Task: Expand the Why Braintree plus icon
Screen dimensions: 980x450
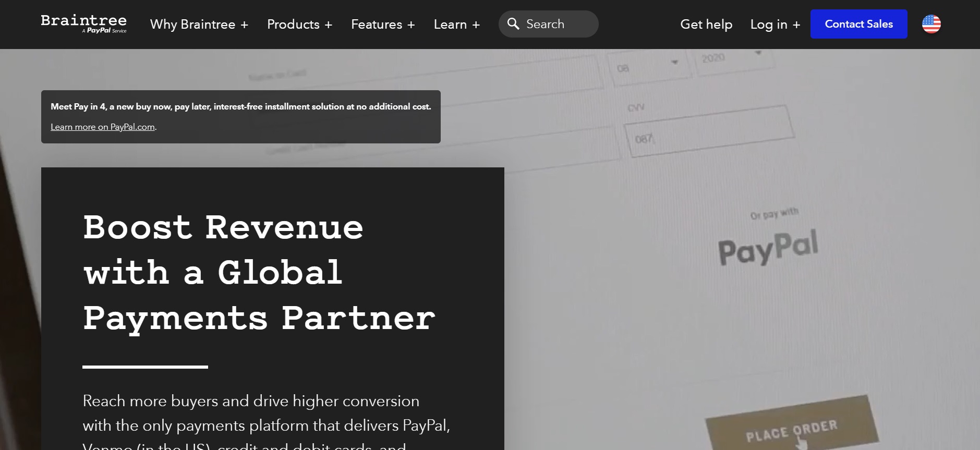Action: (244, 25)
